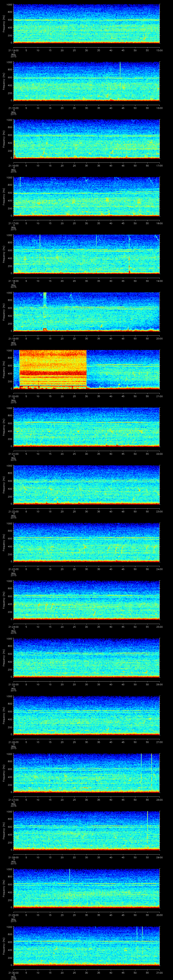Select the spectrogram starting at 21:21:00

[x=87, y=427]
